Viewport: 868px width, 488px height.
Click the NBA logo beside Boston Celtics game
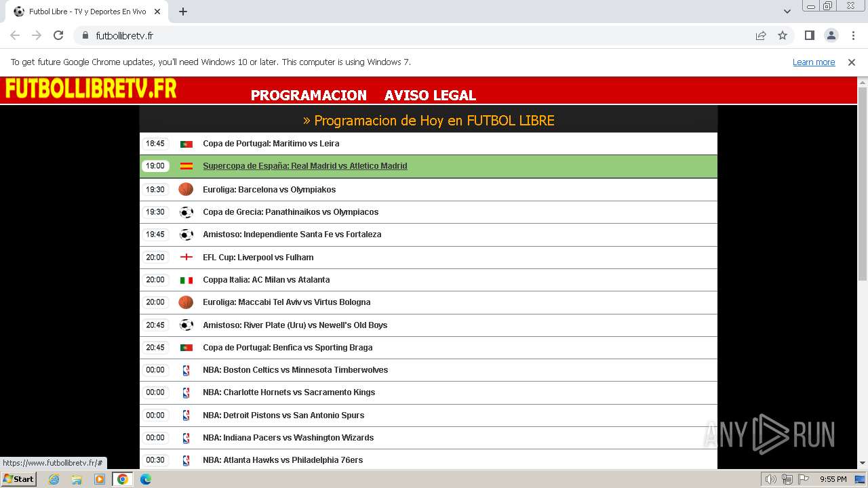pyautogui.click(x=186, y=370)
